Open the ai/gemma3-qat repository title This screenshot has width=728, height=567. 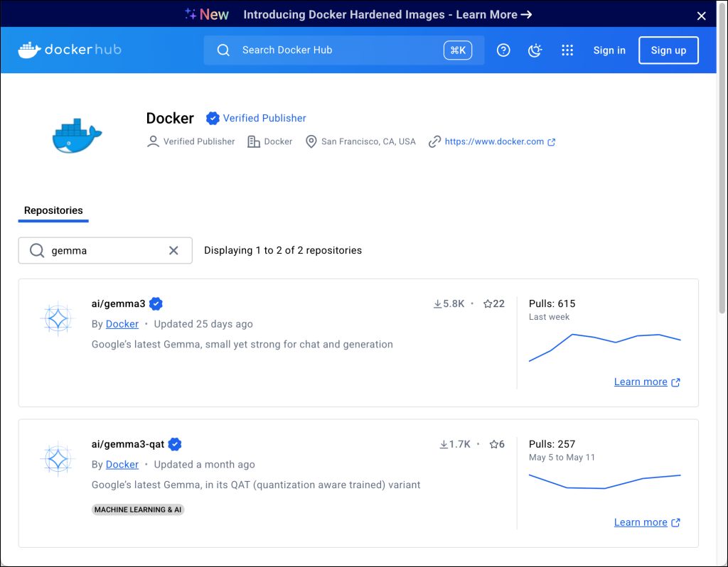tap(128, 444)
